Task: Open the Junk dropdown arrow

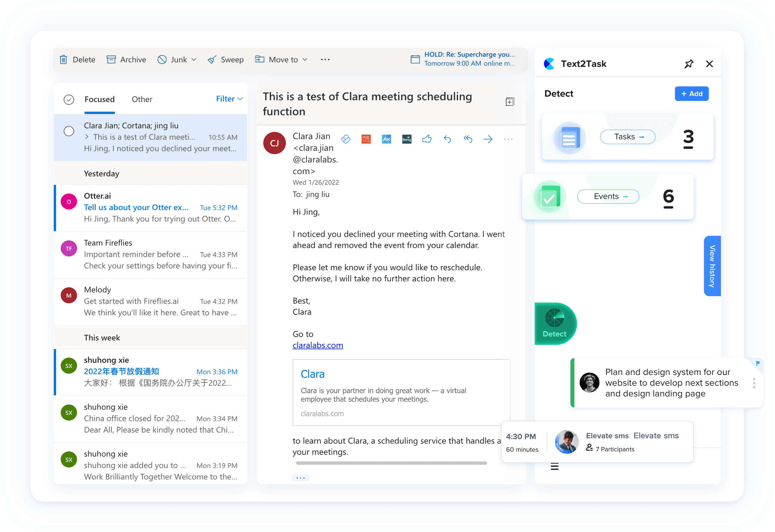Action: pos(194,60)
